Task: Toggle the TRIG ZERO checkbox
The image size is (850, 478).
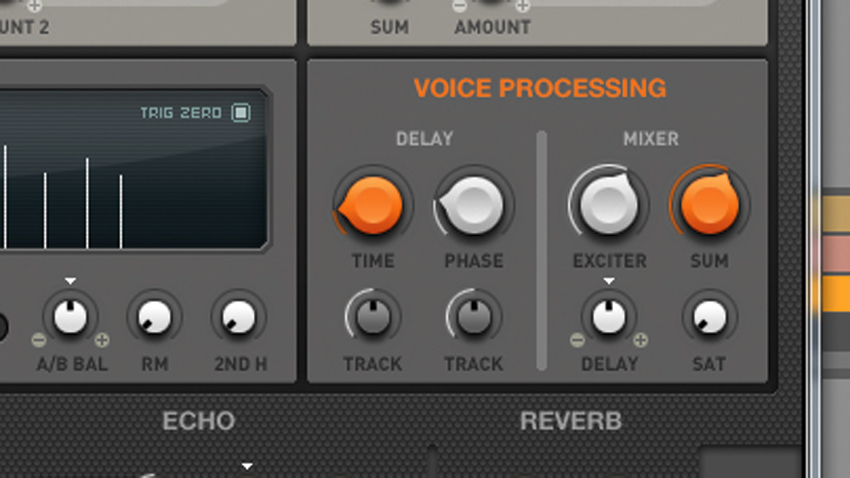Action: tap(241, 113)
